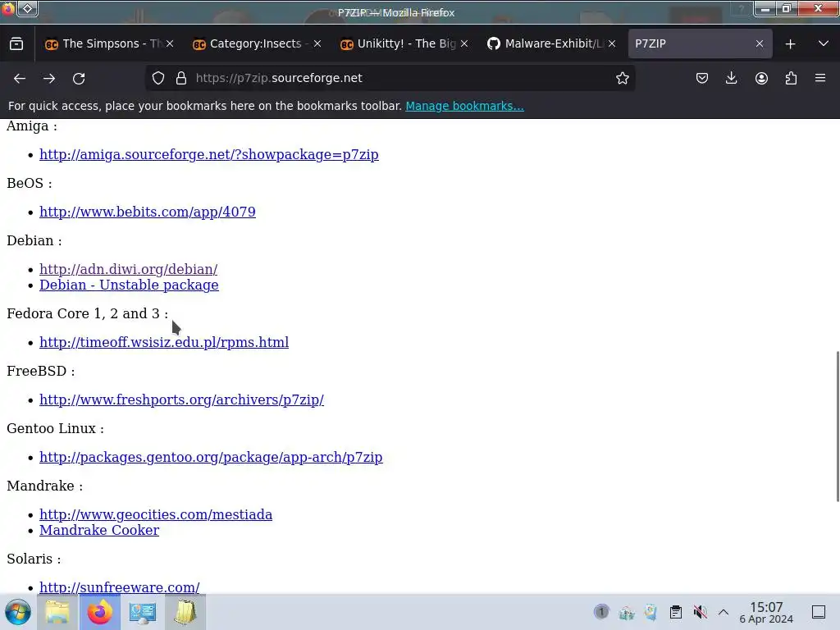This screenshot has width=840, height=630.
Task: Click Firefox taskbar icon
Action: pos(99,612)
